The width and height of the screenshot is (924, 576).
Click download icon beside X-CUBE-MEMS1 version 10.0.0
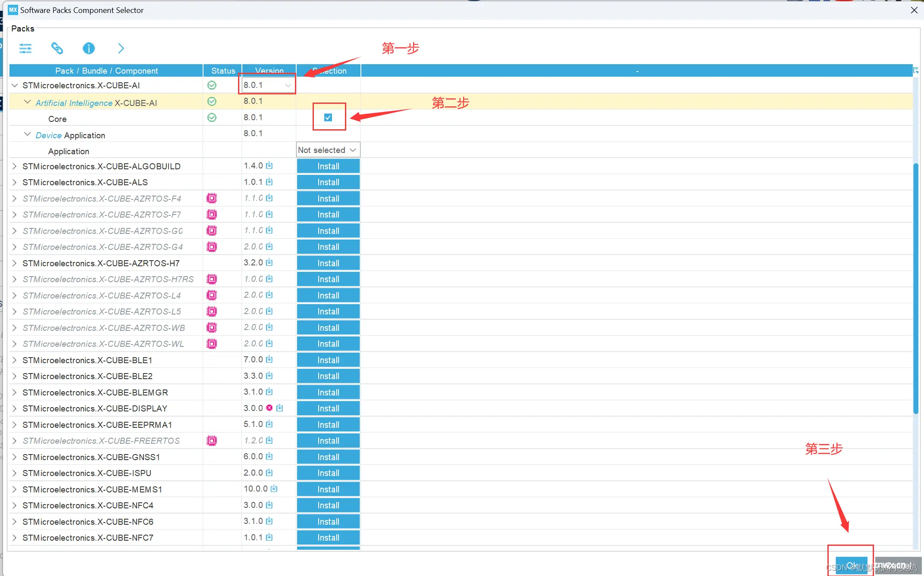274,489
